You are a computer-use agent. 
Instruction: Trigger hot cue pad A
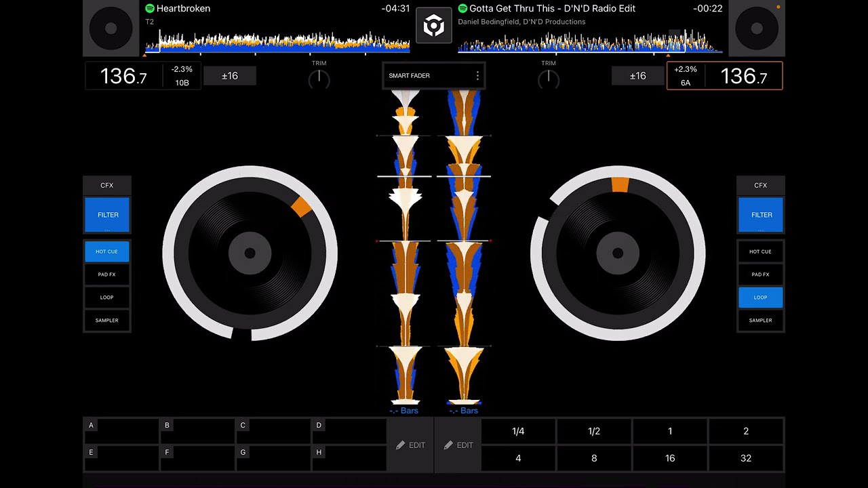pos(121,431)
